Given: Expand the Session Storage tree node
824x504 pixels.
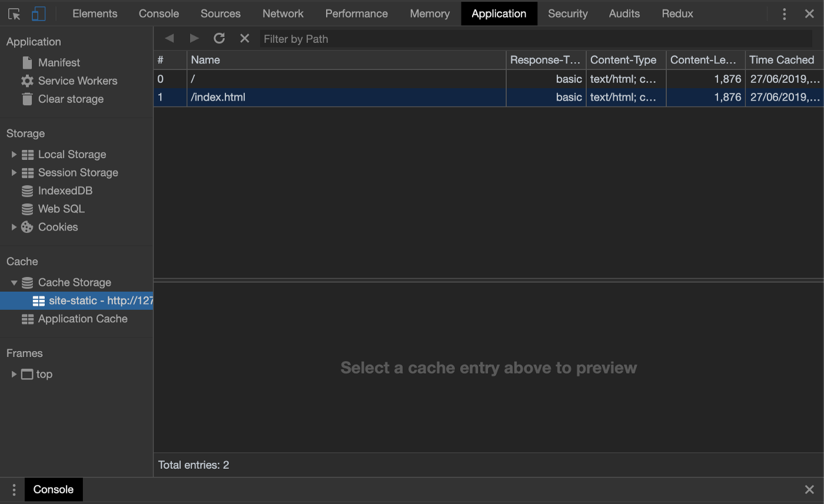Looking at the screenshot, I should 14,173.
